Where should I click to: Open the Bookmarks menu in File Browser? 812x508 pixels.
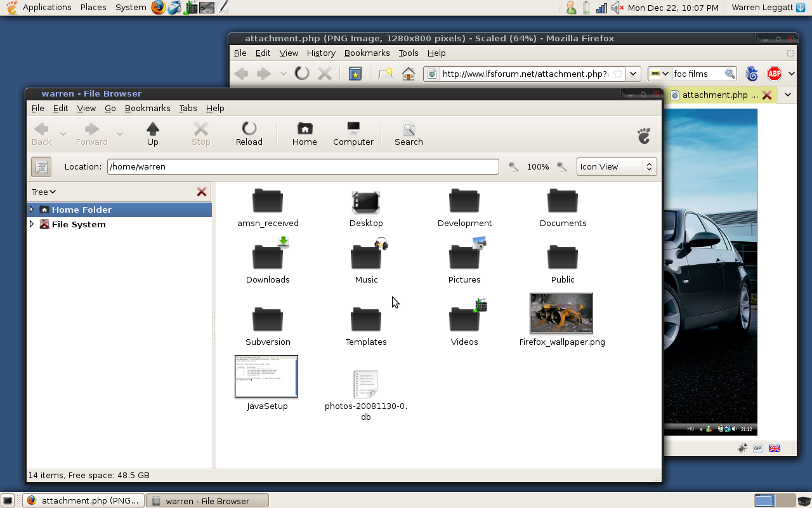148,108
